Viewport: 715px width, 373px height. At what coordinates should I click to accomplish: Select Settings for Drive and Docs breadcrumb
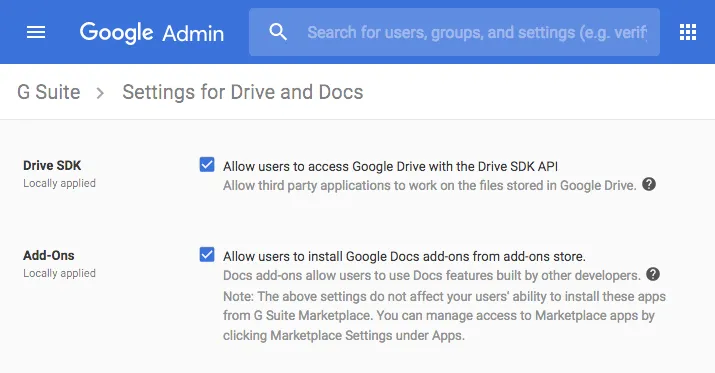[x=243, y=92]
